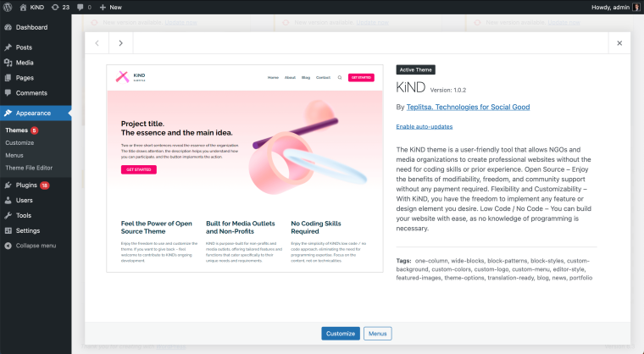Open the KiND site home link
644x354 pixels.
point(31,7)
